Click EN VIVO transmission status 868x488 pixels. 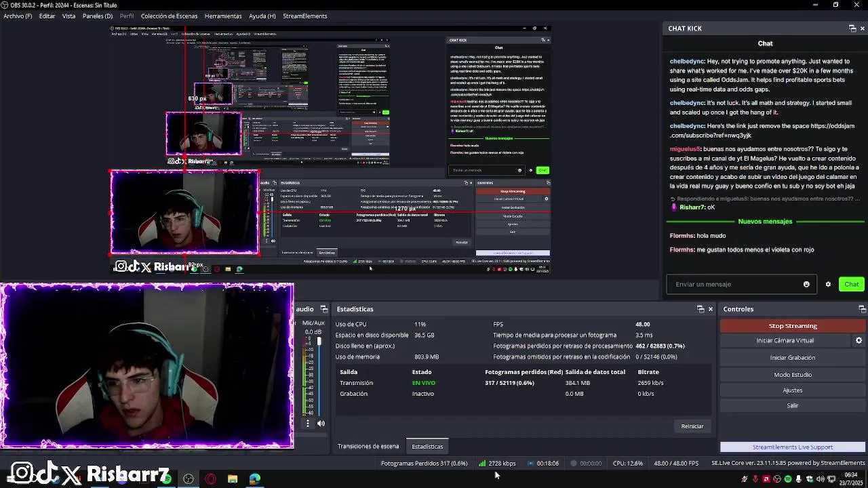coord(424,383)
